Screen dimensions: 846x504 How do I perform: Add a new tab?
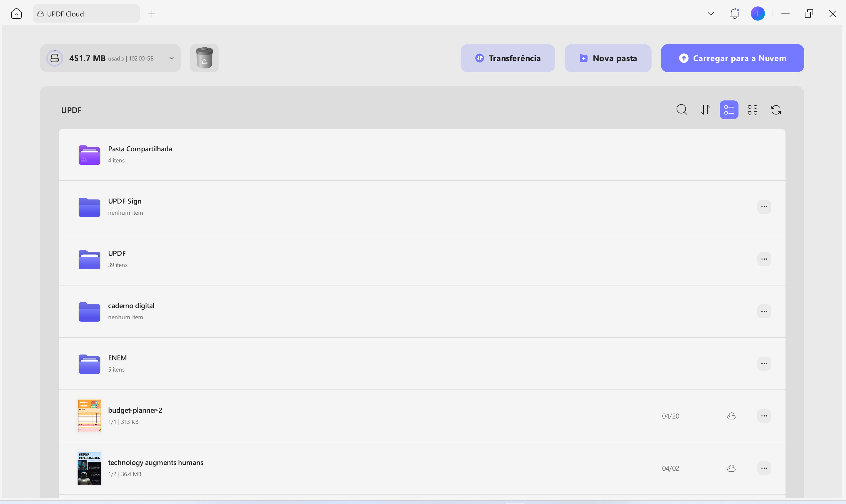pyautogui.click(x=152, y=14)
